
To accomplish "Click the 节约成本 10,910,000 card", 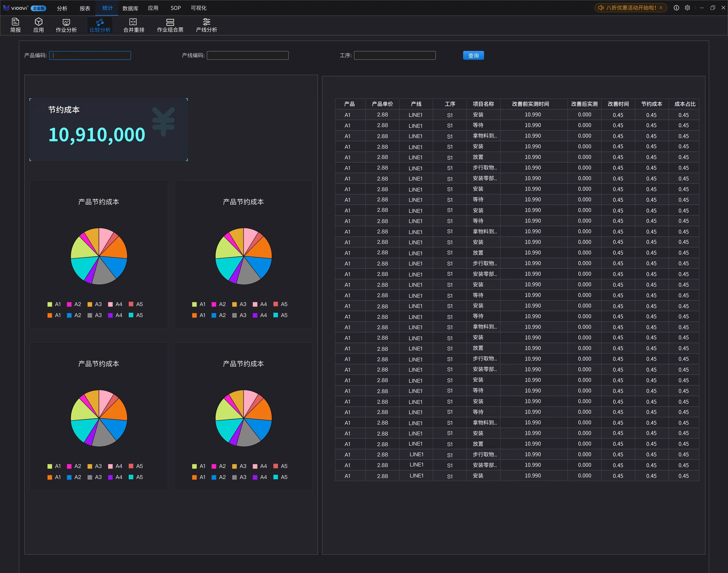I will [x=108, y=130].
